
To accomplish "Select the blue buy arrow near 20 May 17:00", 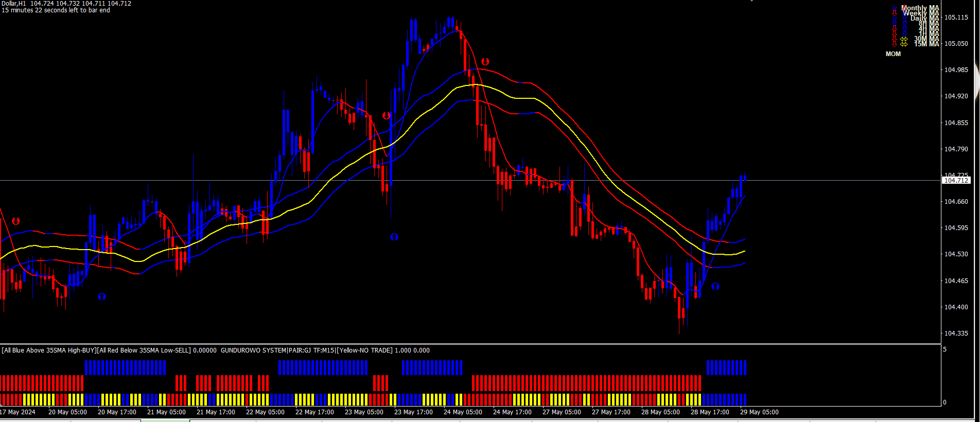I will 102,296.
